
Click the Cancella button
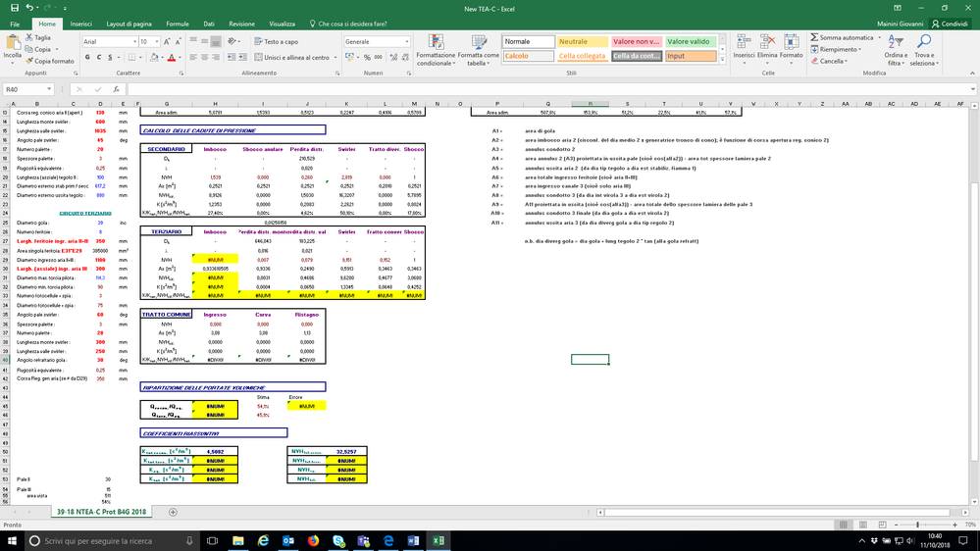click(x=829, y=61)
